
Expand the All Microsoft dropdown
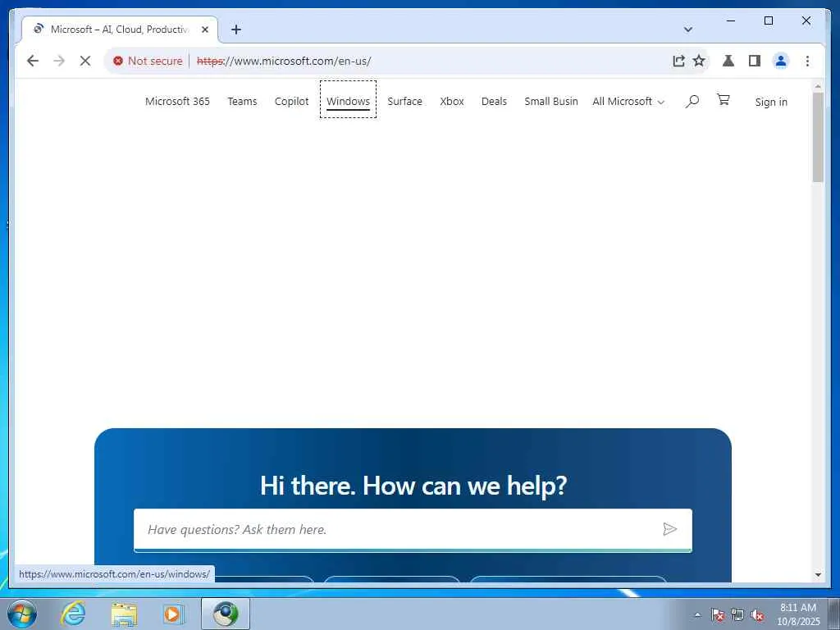point(628,101)
